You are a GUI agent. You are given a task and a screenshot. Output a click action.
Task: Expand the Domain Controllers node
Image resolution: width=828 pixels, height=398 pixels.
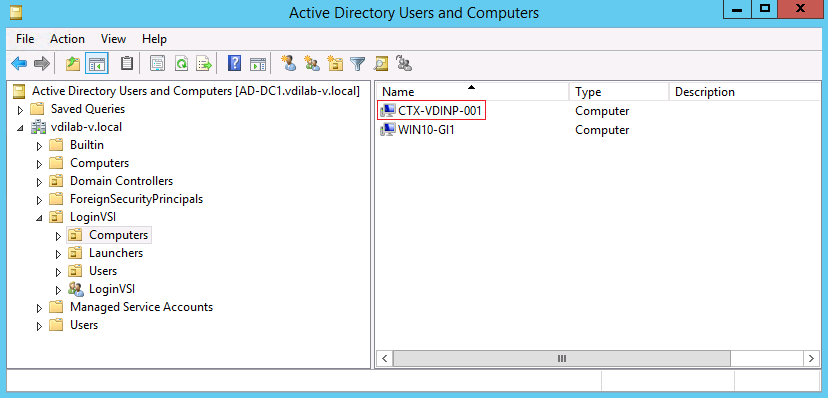[40, 182]
